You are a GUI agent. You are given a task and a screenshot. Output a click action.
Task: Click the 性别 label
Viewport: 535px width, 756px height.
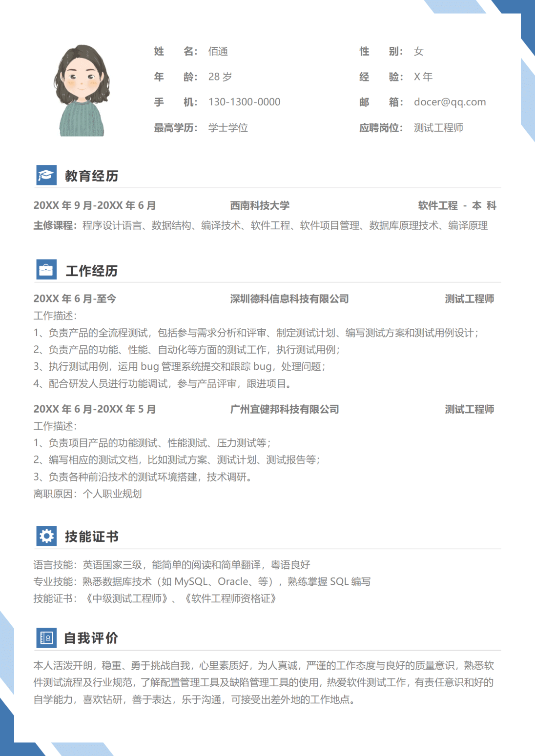point(381,51)
